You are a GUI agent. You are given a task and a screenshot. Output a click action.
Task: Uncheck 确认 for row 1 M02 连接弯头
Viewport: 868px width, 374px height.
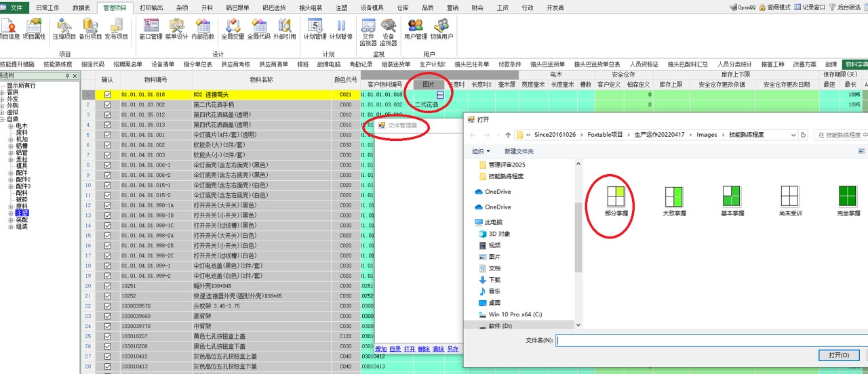(107, 95)
